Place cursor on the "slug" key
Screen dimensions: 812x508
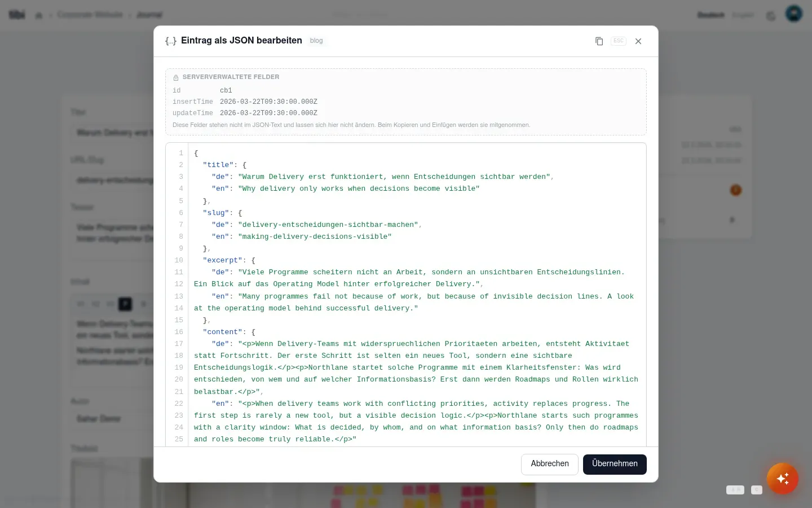[216, 213]
